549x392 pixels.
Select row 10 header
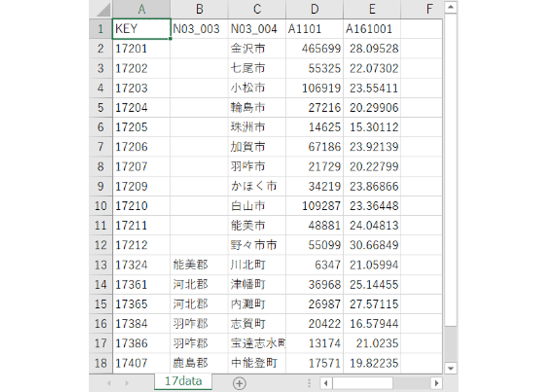pos(101,206)
